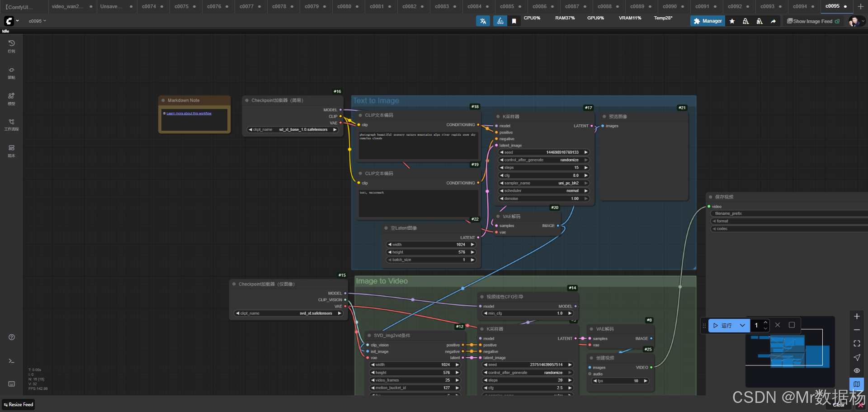This screenshot has width=868, height=412.
Task: Collapse the 保存视频 node via its dot
Action: point(711,197)
